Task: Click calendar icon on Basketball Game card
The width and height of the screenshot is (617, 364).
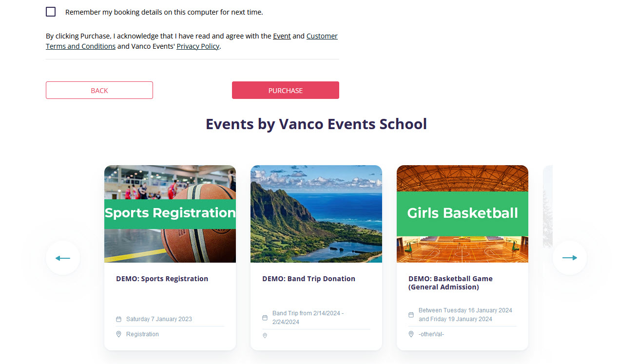Action: pyautogui.click(x=411, y=315)
